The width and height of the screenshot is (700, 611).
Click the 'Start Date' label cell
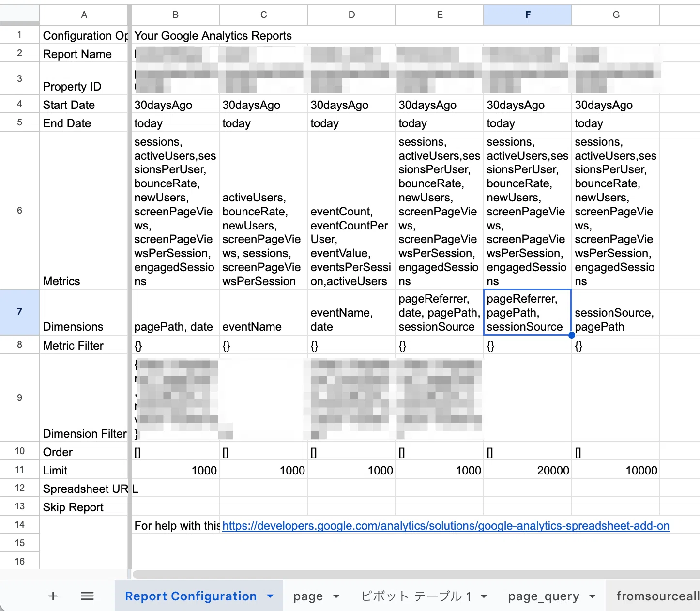84,104
